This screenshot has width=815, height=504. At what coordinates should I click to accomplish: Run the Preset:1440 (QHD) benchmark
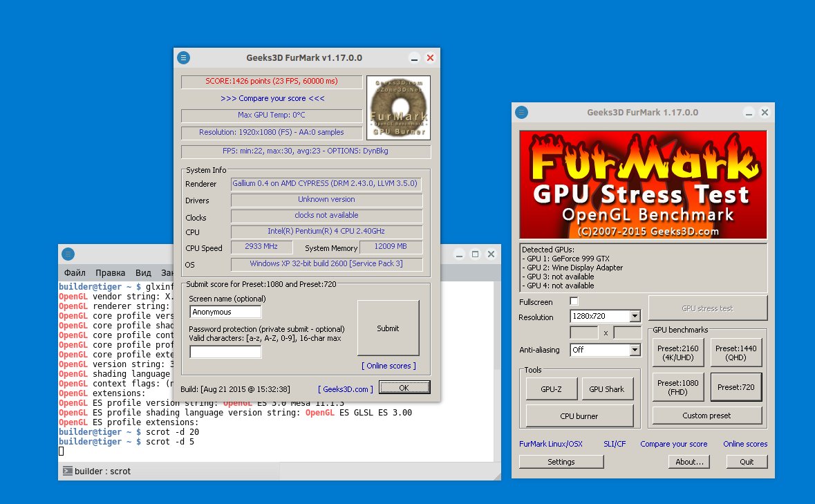[736, 353]
